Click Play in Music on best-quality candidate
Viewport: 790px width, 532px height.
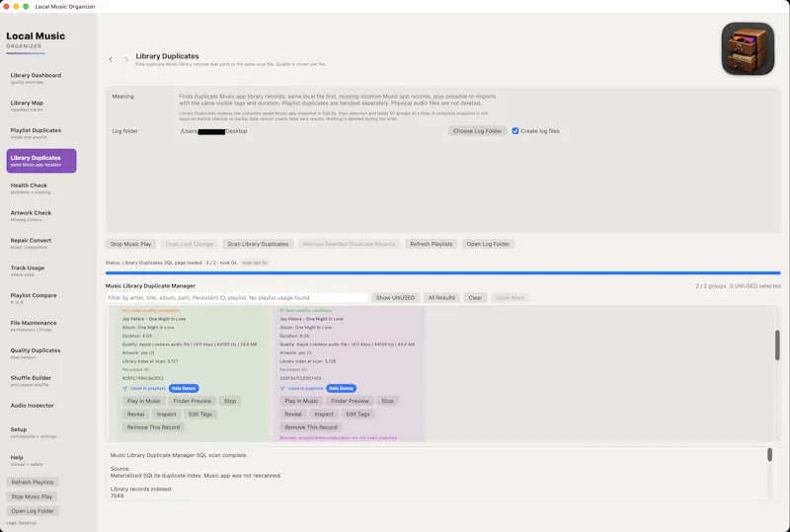[x=301, y=401]
